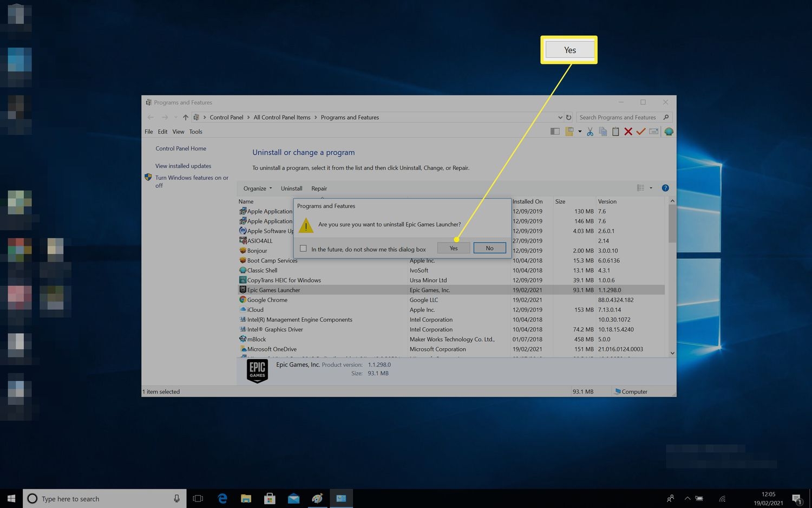Open Microsoft Edge from the taskbar
The height and width of the screenshot is (508, 812).
[x=222, y=498]
